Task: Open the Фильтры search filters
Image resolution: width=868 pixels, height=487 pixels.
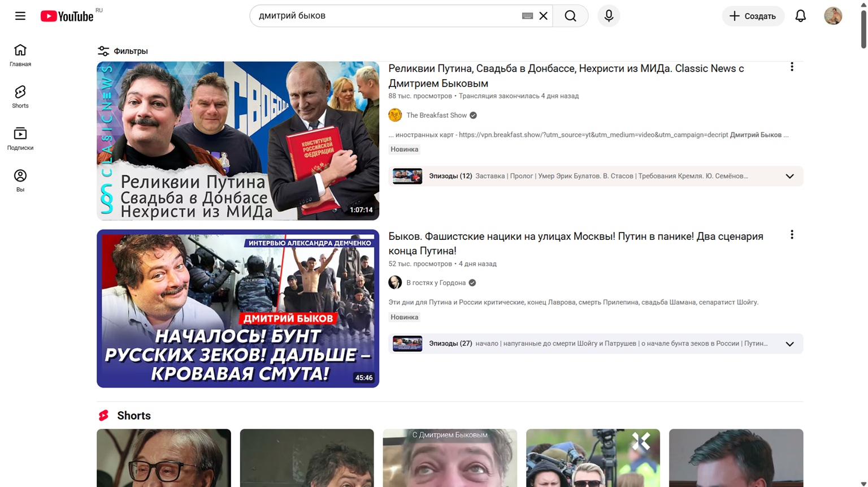Action: 123,51
